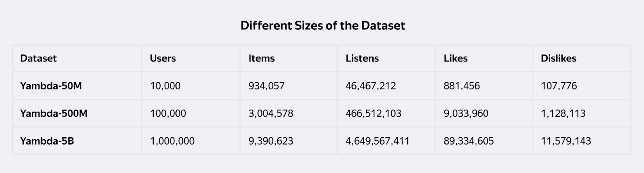
Task: Click the Dataset column header
Action: (x=38, y=58)
